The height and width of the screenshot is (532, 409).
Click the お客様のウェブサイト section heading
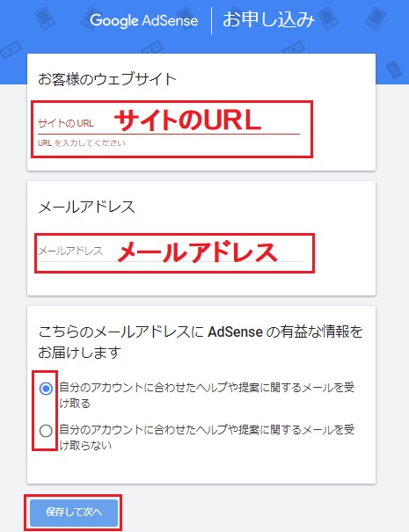click(x=107, y=79)
